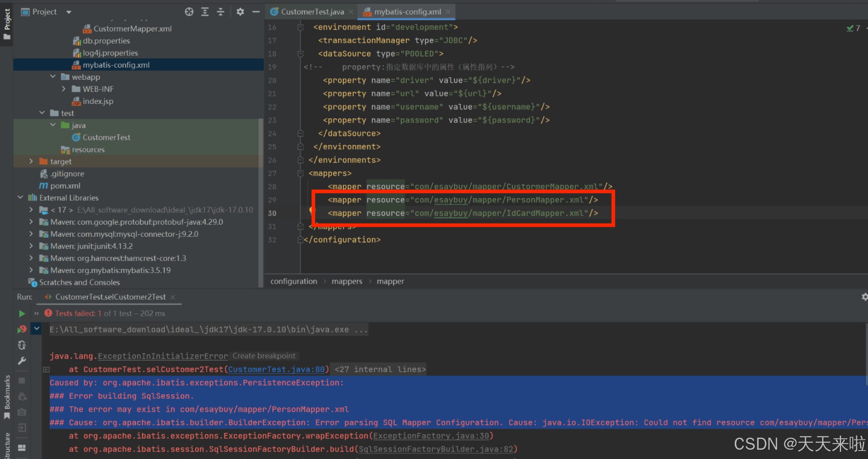
Task: Select CustomerTest.selCustomer2Test run tab
Action: (x=110, y=297)
